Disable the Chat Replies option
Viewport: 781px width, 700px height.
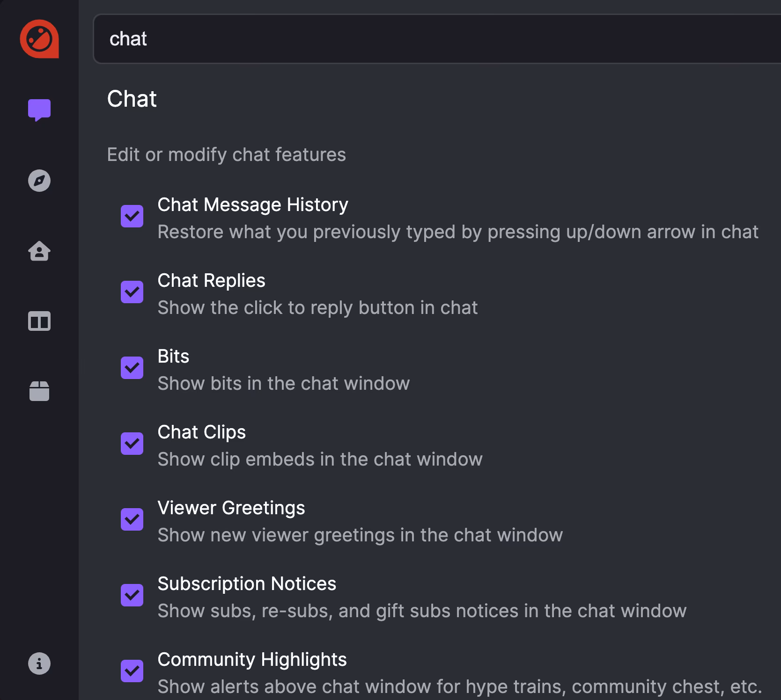click(x=133, y=291)
